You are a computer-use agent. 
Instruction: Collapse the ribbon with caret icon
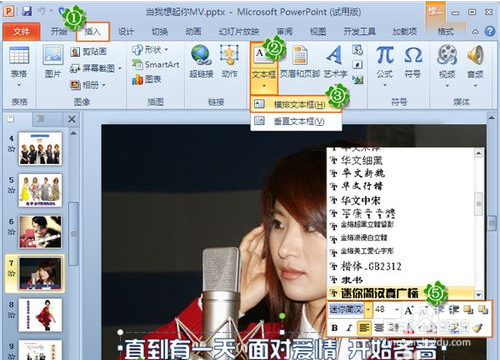[475, 32]
